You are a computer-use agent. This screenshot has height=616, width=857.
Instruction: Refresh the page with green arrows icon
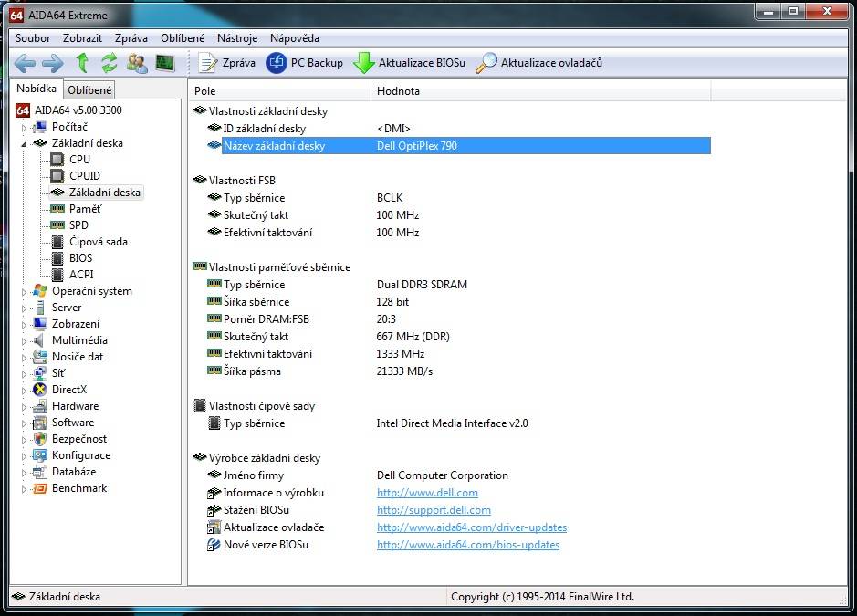pyautogui.click(x=110, y=63)
